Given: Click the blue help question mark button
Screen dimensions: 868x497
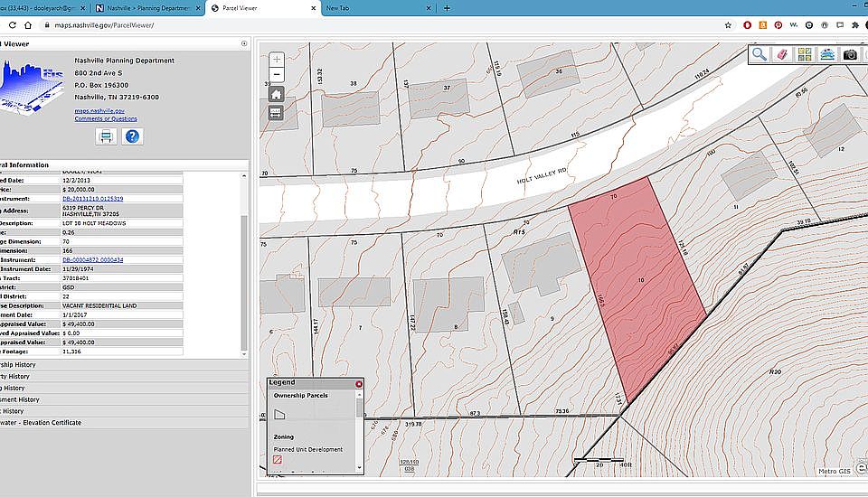Looking at the screenshot, I should (132, 136).
